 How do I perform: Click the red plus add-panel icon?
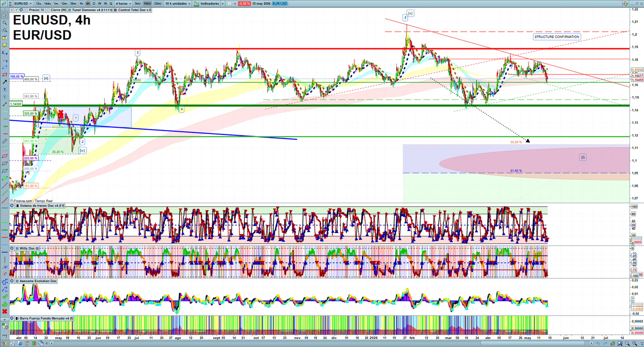[x=12, y=10]
